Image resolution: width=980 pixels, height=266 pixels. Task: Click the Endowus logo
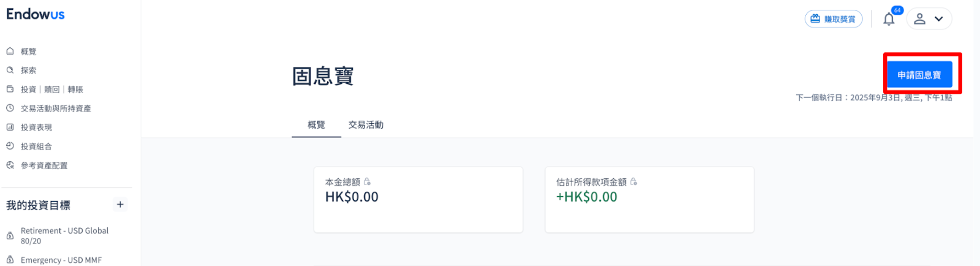[x=36, y=14]
